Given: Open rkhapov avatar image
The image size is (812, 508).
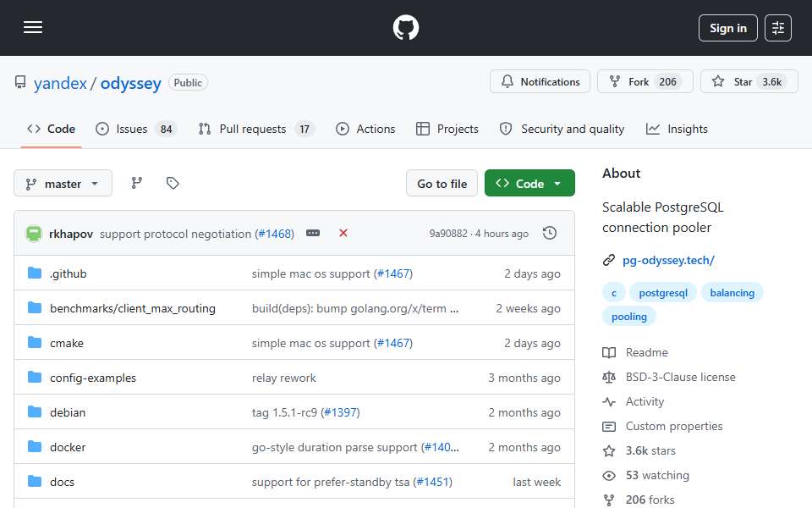Looking at the screenshot, I should pos(34,234).
